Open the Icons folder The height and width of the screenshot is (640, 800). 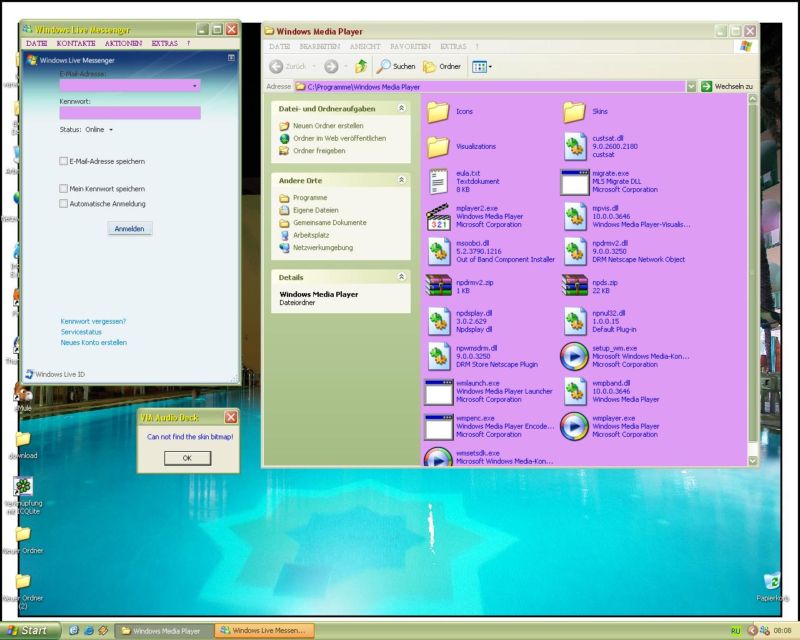pos(438,112)
